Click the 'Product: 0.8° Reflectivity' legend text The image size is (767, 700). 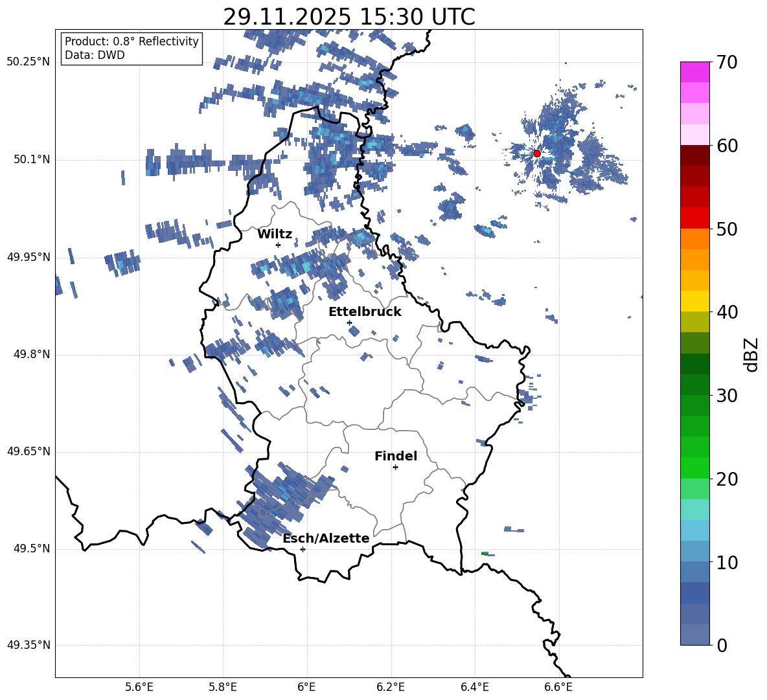132,41
